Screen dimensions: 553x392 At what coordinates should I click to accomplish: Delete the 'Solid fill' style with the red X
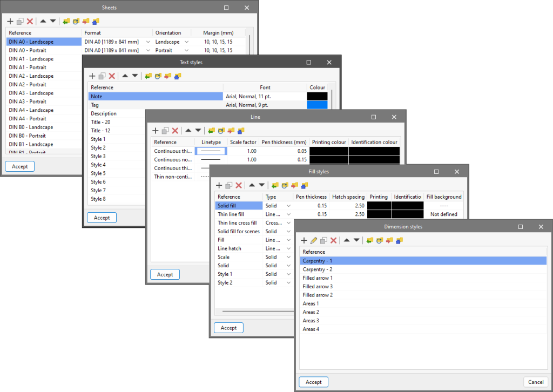click(x=238, y=185)
